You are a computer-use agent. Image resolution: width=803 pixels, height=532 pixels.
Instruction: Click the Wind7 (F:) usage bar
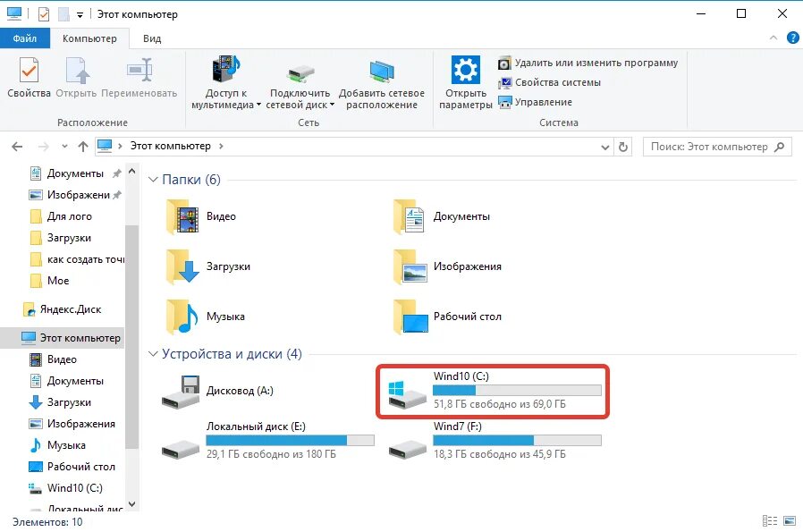517,440
